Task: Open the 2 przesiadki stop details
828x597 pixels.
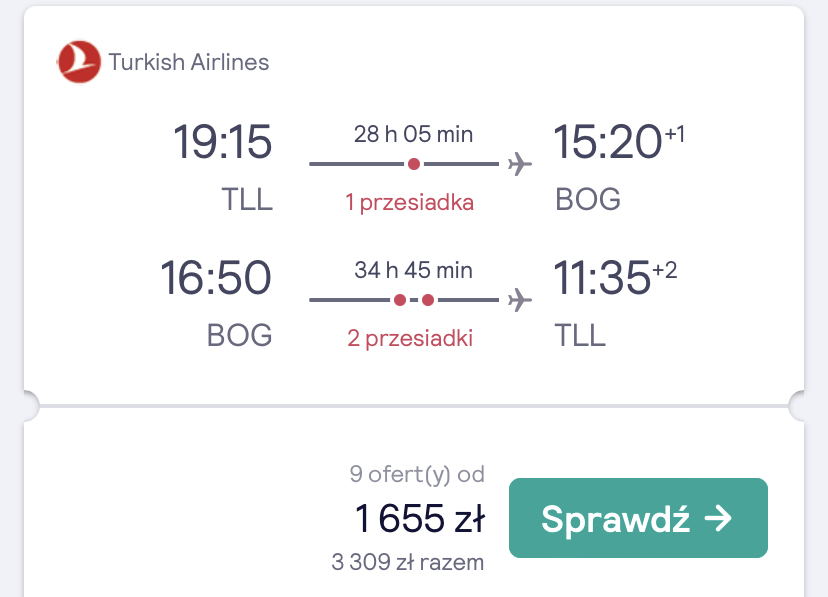Action: [410, 338]
